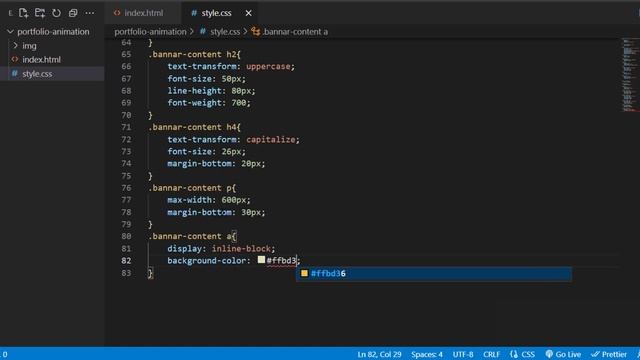Change the UTF-8 file encoding
Image resolution: width=640 pixels, height=360 pixels.
pyautogui.click(x=463, y=354)
